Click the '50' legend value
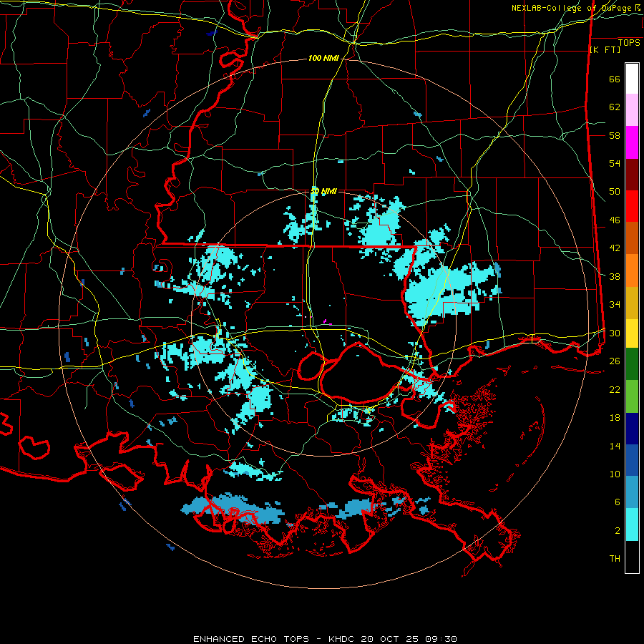Viewport: 644px width, 644px height. pyautogui.click(x=615, y=192)
